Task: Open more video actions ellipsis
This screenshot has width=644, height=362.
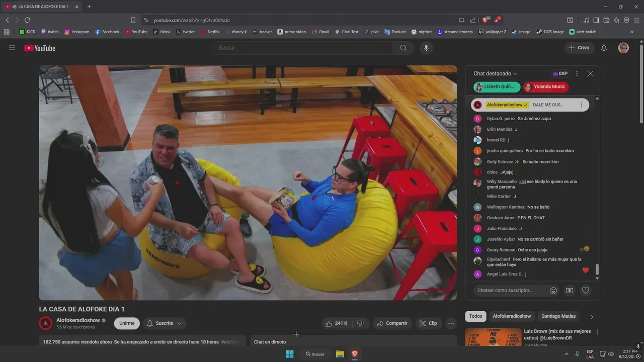Action: [451, 323]
